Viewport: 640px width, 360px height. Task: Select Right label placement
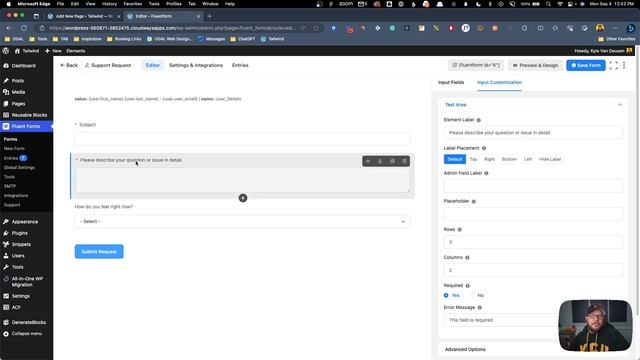pyautogui.click(x=489, y=159)
